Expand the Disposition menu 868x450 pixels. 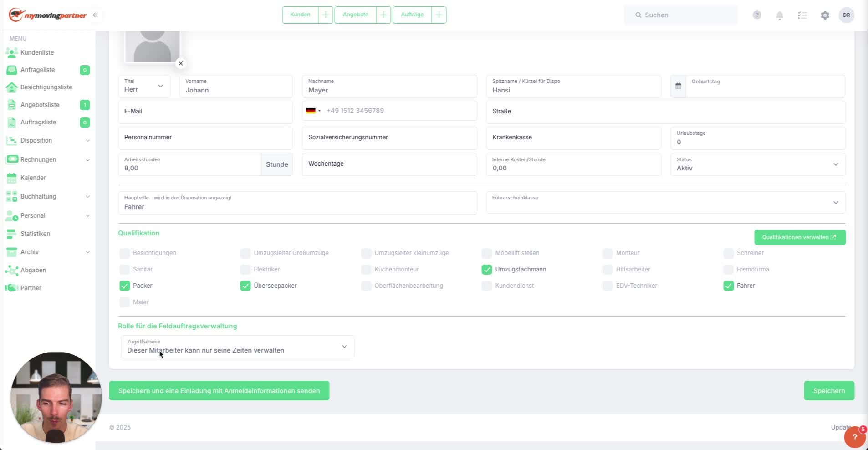tap(48, 140)
